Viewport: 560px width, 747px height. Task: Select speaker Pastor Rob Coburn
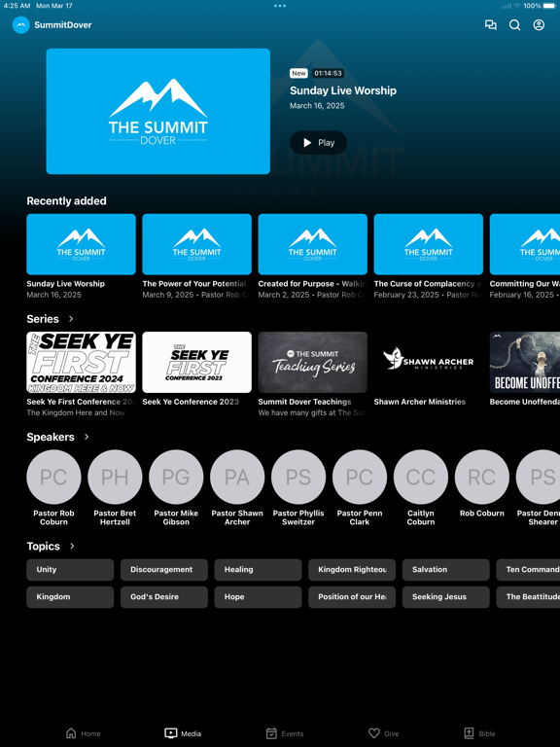[x=53, y=487]
